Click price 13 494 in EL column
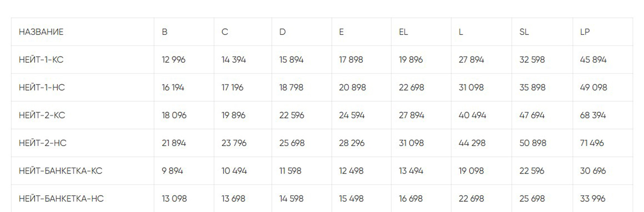The width and height of the screenshot is (644, 212). coord(411,171)
